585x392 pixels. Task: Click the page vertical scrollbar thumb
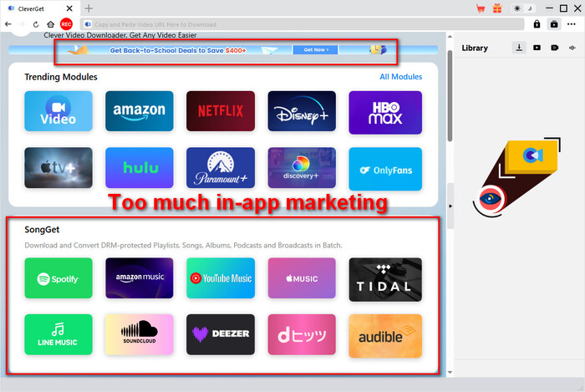click(x=450, y=95)
